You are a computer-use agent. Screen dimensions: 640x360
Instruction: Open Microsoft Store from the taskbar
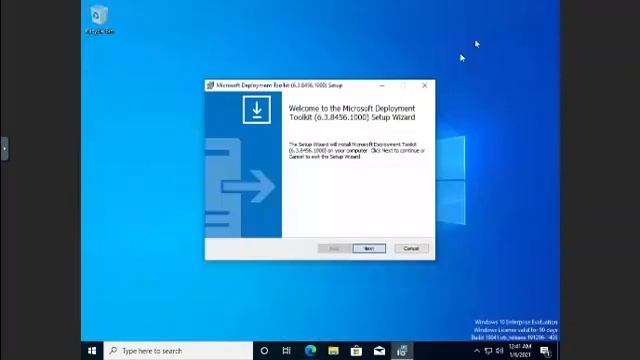(x=356, y=351)
